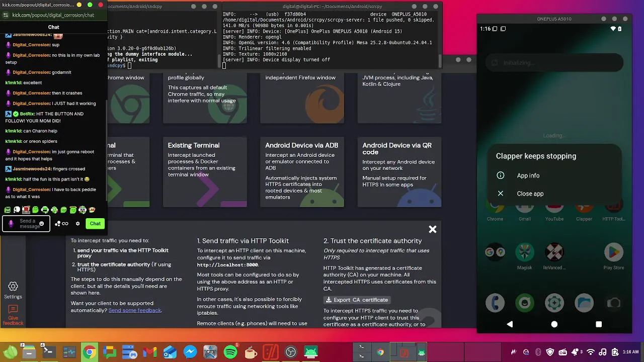Open shield security tray icon
Image resolution: width=644 pixels, height=362 pixels.
click(550, 352)
